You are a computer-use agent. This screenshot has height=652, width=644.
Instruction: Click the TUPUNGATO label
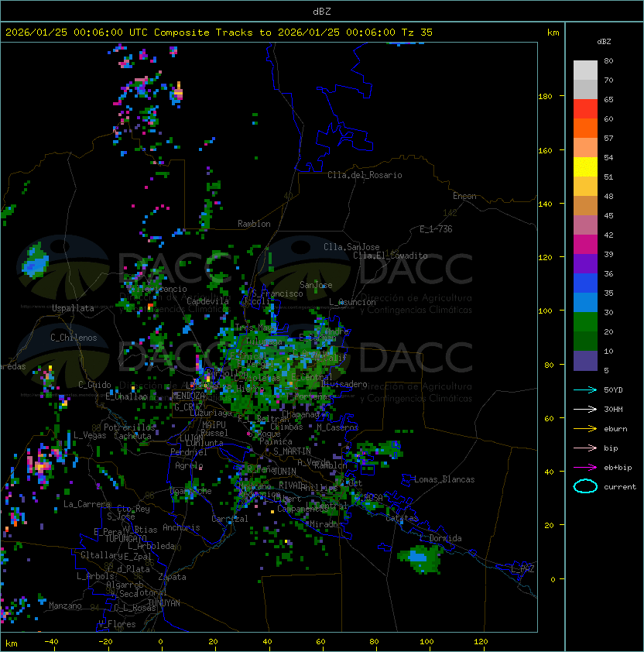pyautogui.click(x=125, y=538)
